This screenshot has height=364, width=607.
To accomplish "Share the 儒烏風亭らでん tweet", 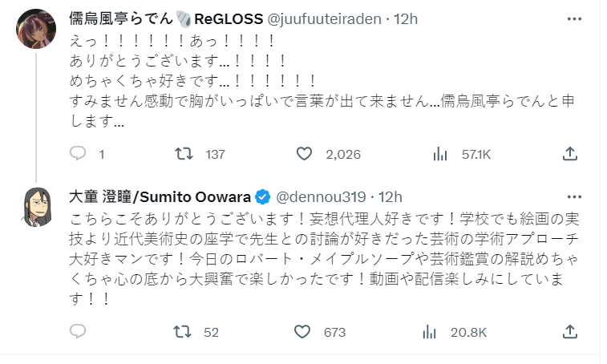I will point(570,154).
